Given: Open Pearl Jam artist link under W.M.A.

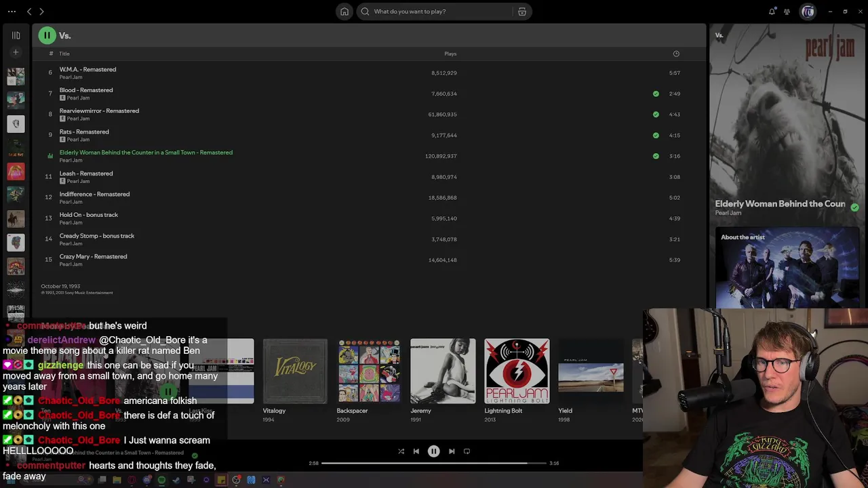Looking at the screenshot, I should [71, 77].
